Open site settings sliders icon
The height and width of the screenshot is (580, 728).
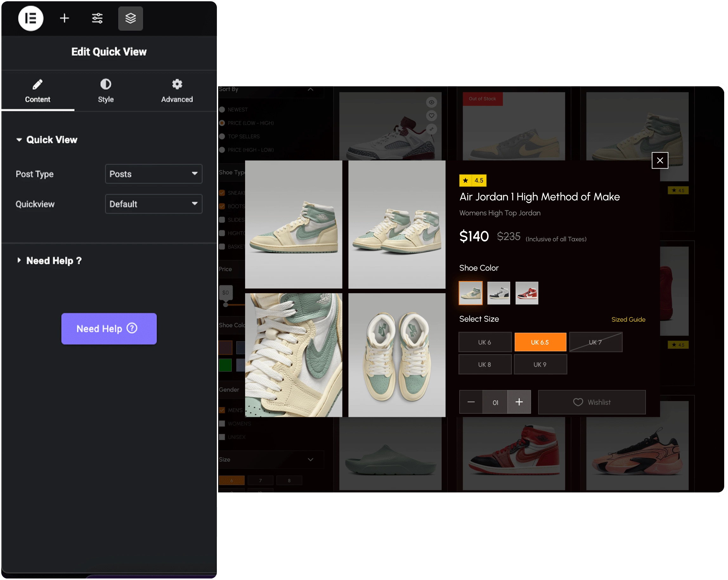coord(97,18)
